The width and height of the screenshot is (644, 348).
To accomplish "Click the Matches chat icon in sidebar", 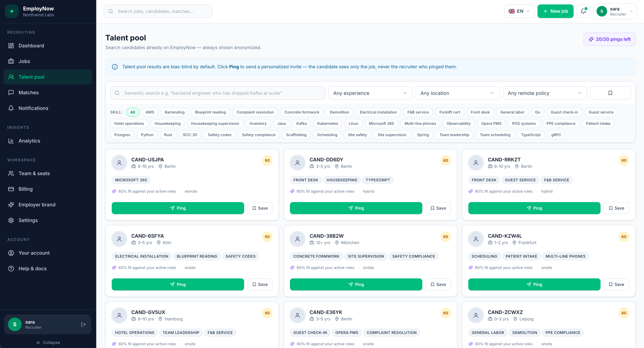I will (x=11, y=92).
